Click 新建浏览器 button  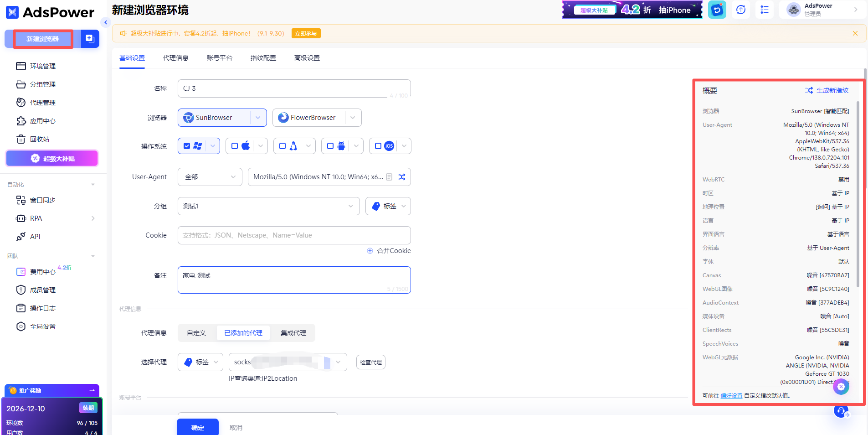43,39
